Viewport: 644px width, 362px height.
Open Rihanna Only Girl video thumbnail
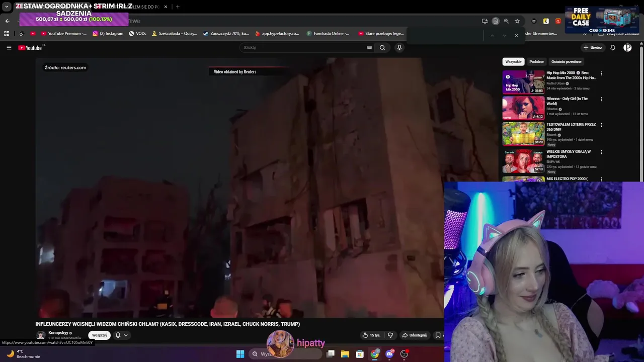click(523, 108)
